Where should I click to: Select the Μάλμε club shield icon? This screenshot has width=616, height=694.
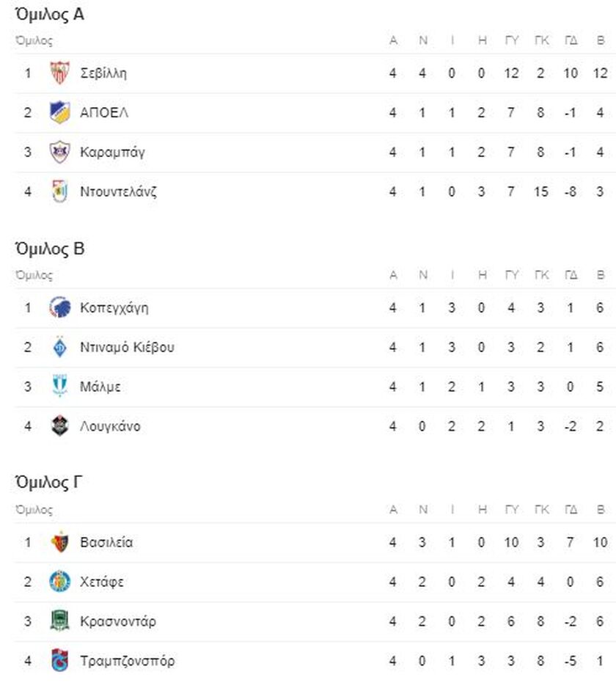coord(59,387)
